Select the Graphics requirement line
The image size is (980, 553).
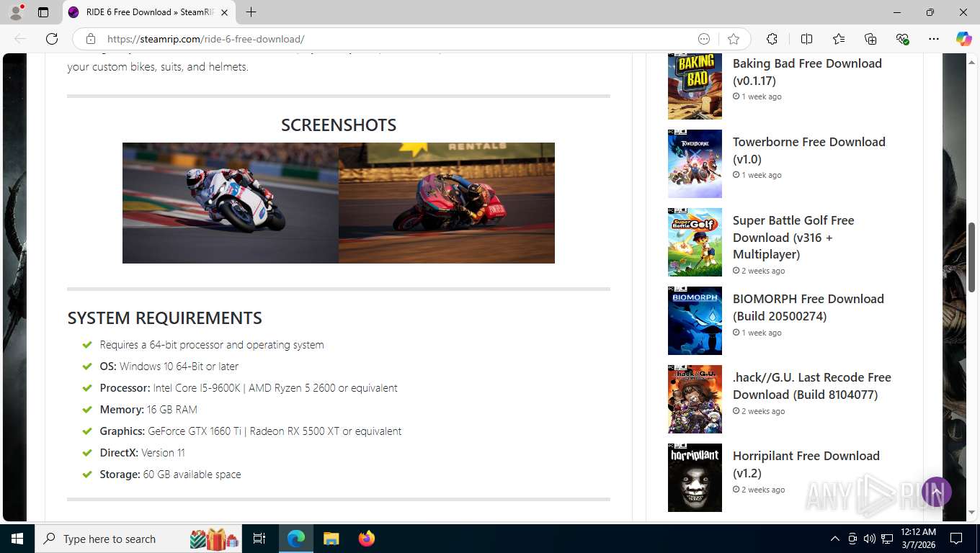[x=250, y=431]
